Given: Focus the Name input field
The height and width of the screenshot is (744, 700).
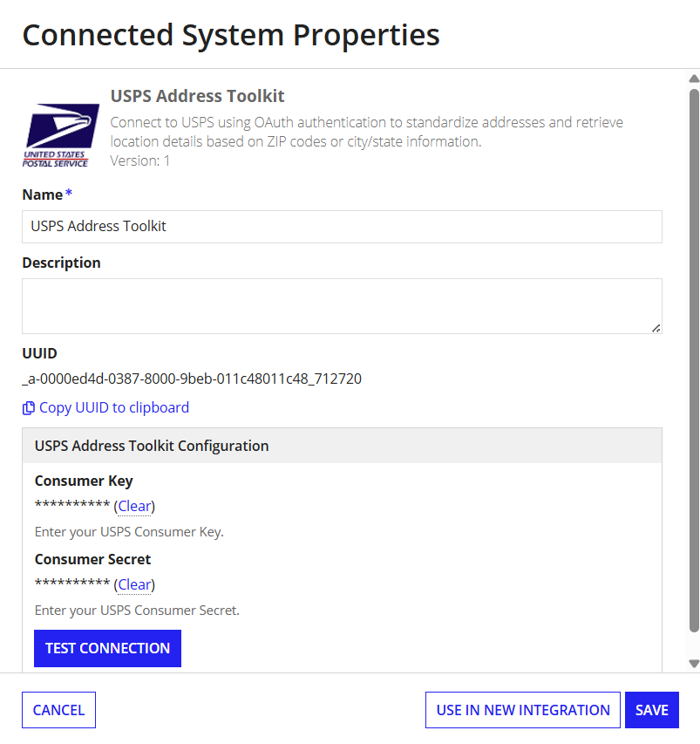Looking at the screenshot, I should (x=342, y=227).
